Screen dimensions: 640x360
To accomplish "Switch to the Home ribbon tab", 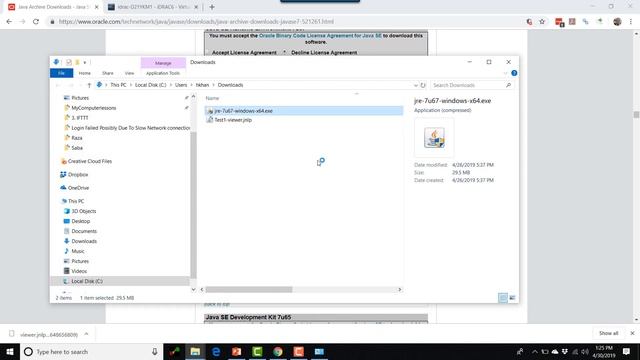I will point(84,73).
